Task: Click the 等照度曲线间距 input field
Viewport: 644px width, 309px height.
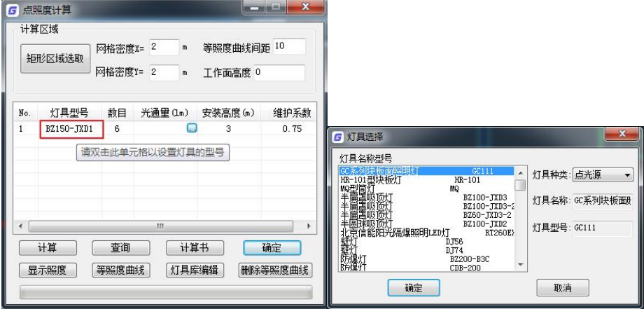Action: [x=289, y=47]
